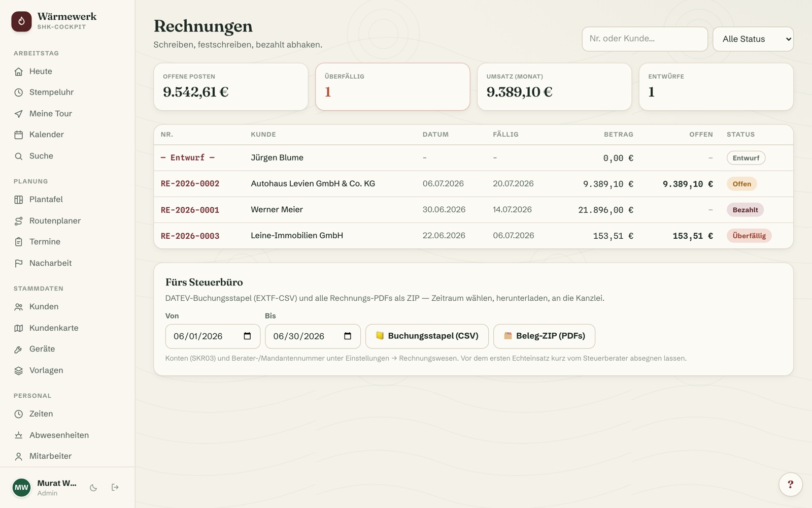Image resolution: width=812 pixels, height=508 pixels.
Task: Open the Offene Posten summary card
Action: tap(231, 86)
